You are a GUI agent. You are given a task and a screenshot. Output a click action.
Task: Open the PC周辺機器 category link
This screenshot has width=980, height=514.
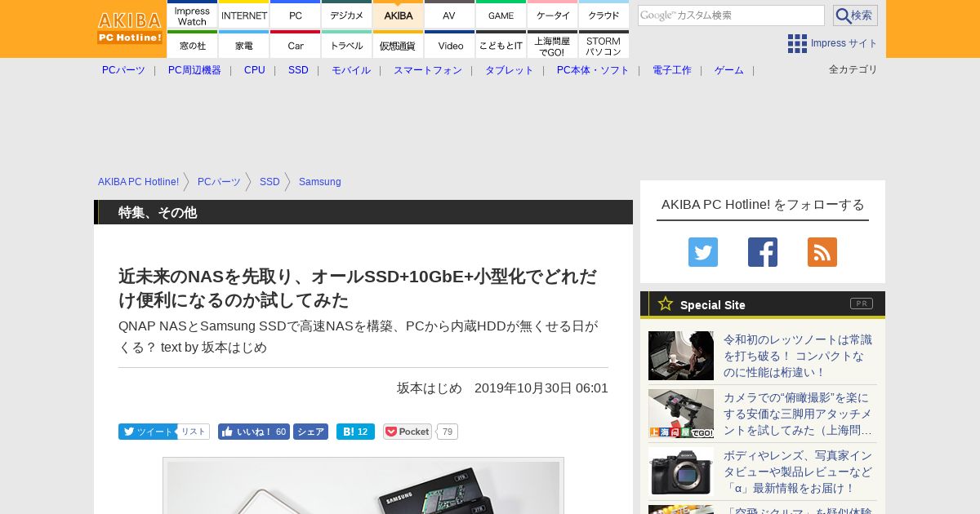click(x=194, y=70)
